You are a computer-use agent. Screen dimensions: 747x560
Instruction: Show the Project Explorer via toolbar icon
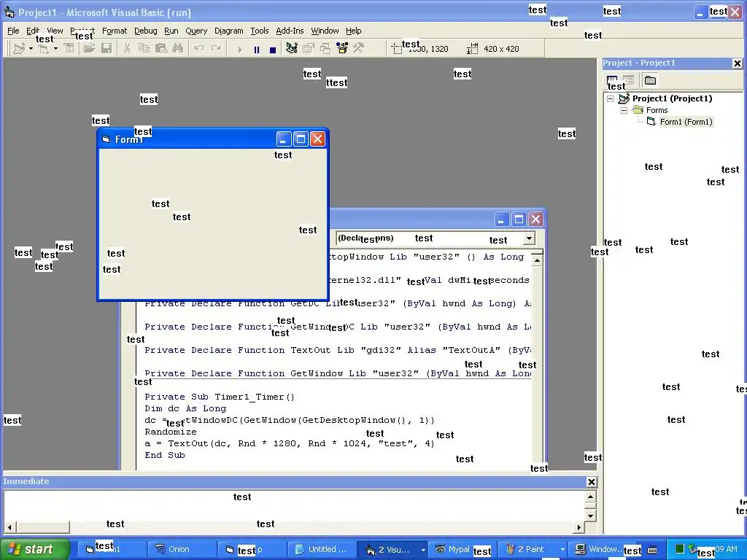point(292,48)
